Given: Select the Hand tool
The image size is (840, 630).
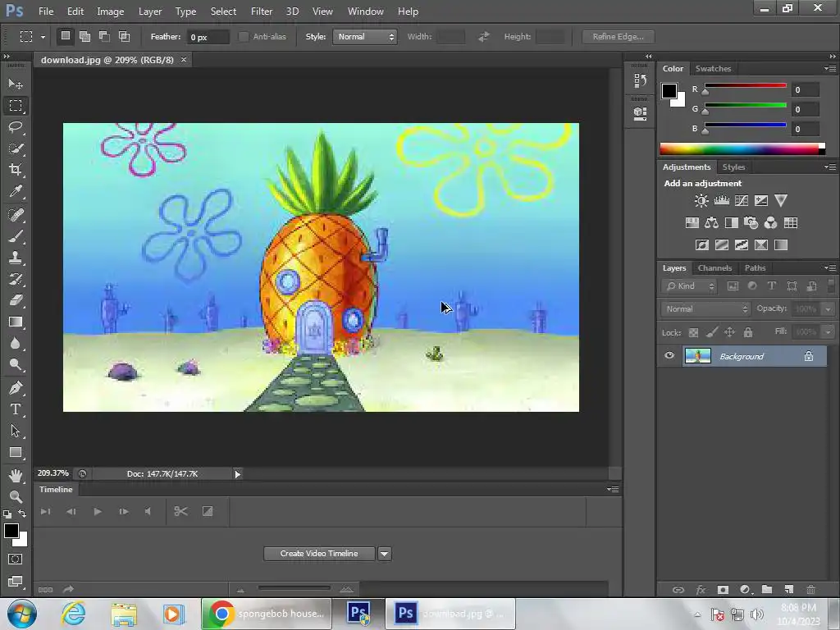Looking at the screenshot, I should 16,475.
